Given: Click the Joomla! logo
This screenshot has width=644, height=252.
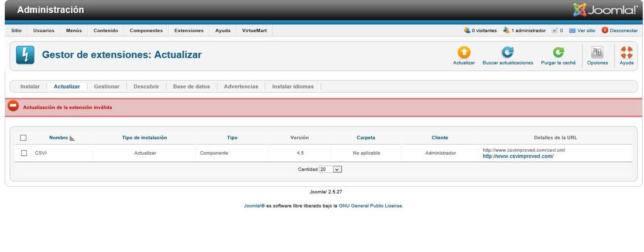Looking at the screenshot, I should coord(605,10).
